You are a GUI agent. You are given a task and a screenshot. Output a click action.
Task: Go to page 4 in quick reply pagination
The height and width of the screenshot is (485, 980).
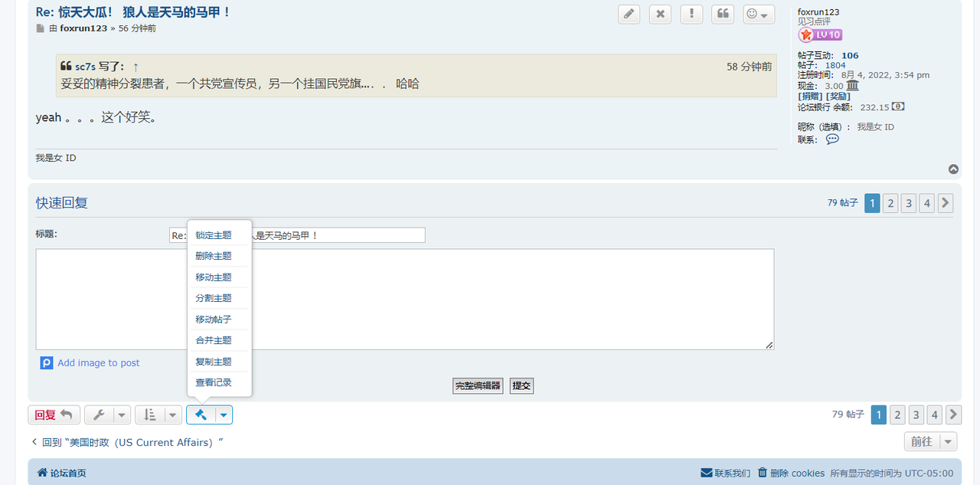click(x=927, y=203)
